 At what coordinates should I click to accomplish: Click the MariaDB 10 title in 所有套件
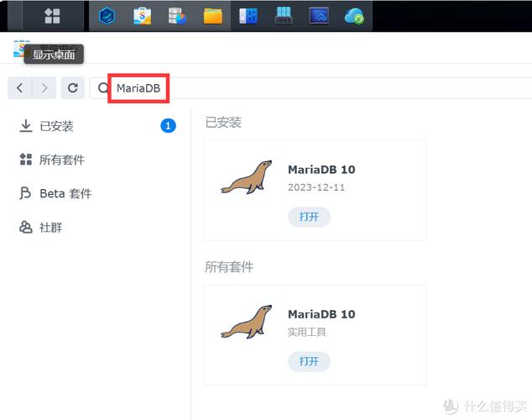tap(321, 314)
